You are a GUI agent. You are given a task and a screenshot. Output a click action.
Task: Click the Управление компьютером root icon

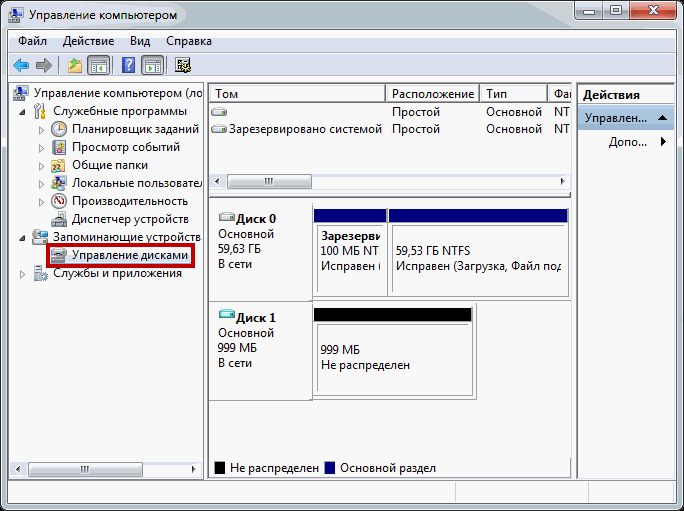click(x=21, y=93)
